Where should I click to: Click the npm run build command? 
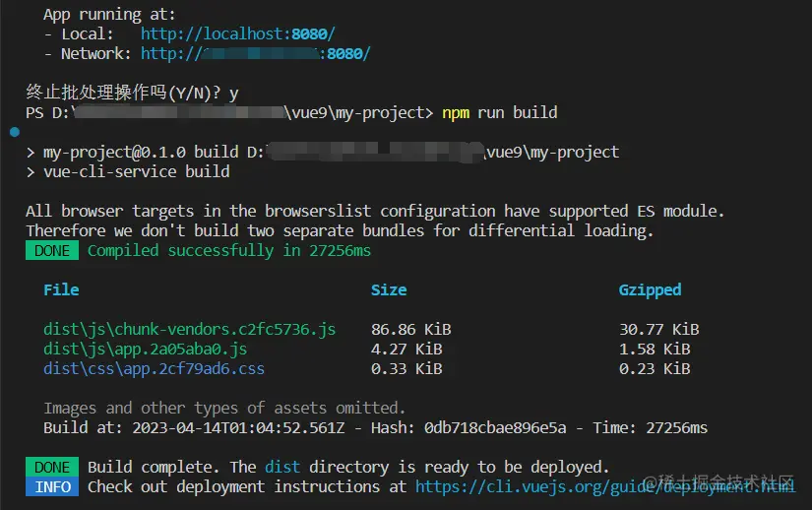[500, 113]
